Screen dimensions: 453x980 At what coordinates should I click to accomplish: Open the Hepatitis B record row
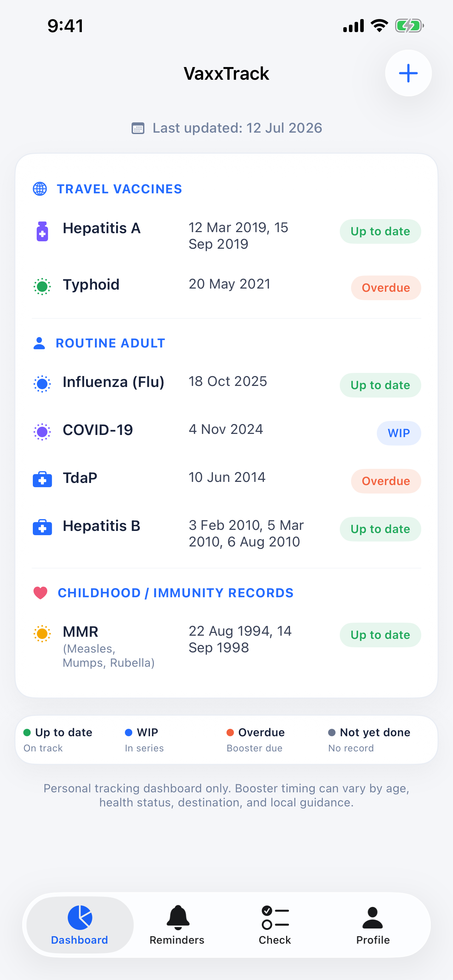[x=227, y=533]
